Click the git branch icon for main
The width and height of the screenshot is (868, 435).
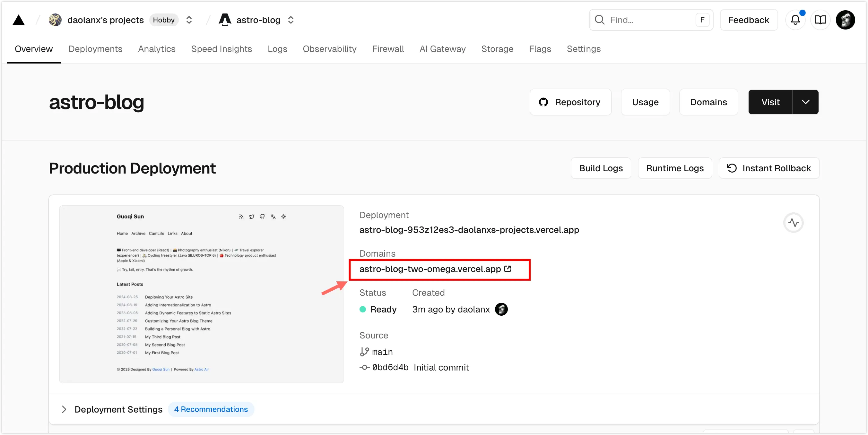click(364, 352)
